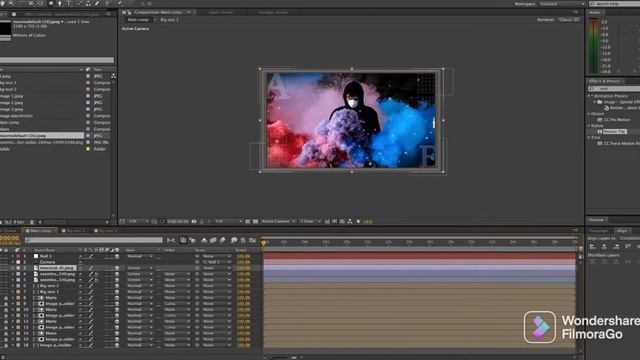Open parent dropdown for Camera layer
The height and width of the screenshot is (360, 640).
[217, 262]
